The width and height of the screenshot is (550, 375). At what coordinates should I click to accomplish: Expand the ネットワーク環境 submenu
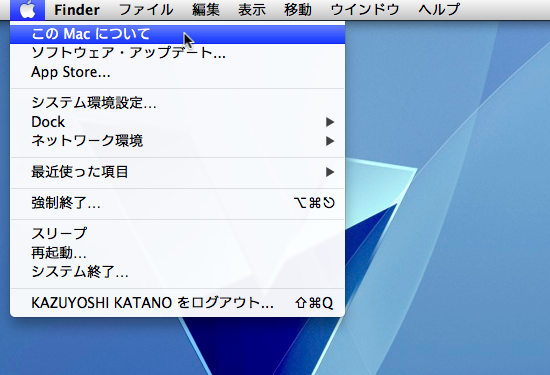[x=177, y=141]
